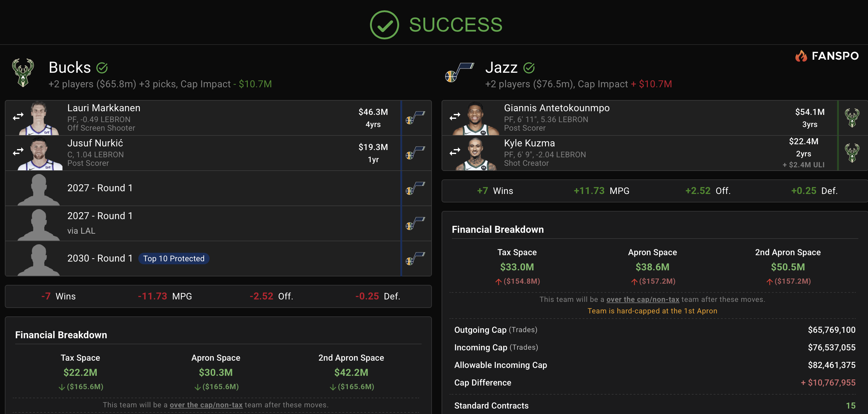Click the large SUCCESS checkmark circle
Viewport: 868px width, 414px height.
click(x=384, y=25)
